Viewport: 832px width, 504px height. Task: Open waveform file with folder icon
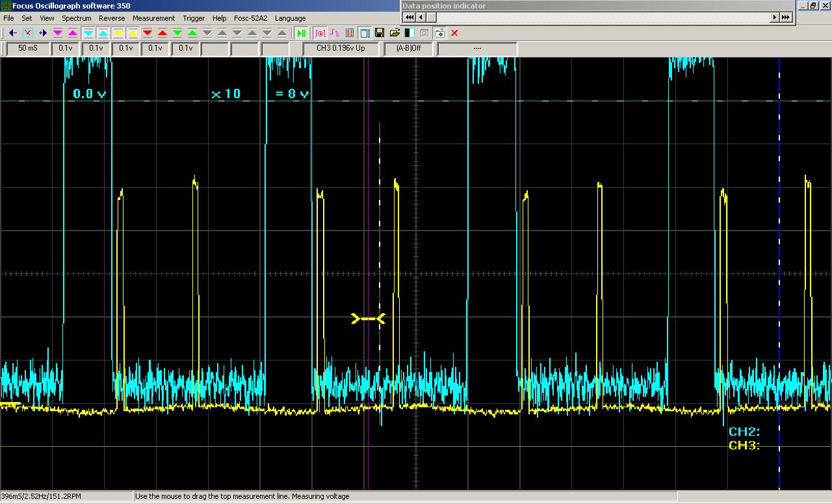click(395, 33)
